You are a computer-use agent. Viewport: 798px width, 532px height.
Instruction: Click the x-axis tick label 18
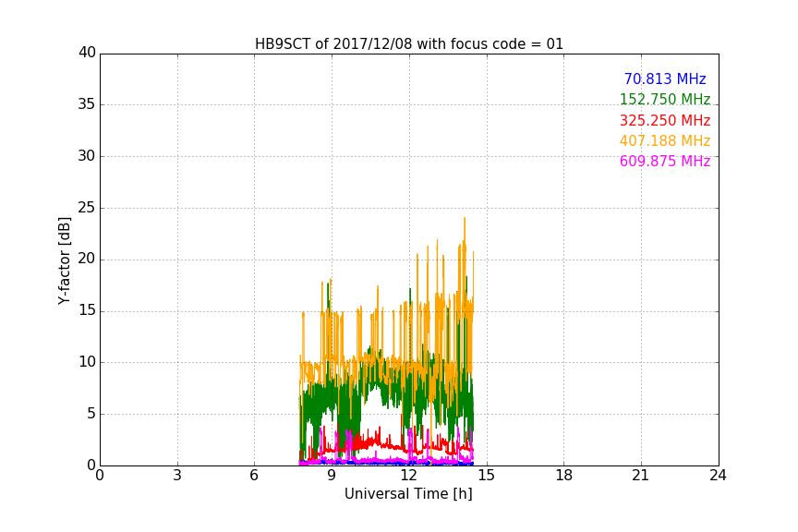pos(564,476)
